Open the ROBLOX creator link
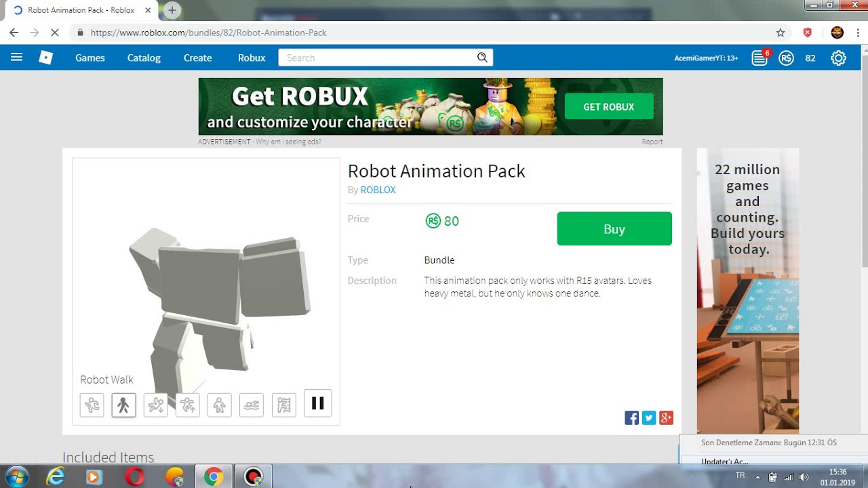 click(378, 190)
